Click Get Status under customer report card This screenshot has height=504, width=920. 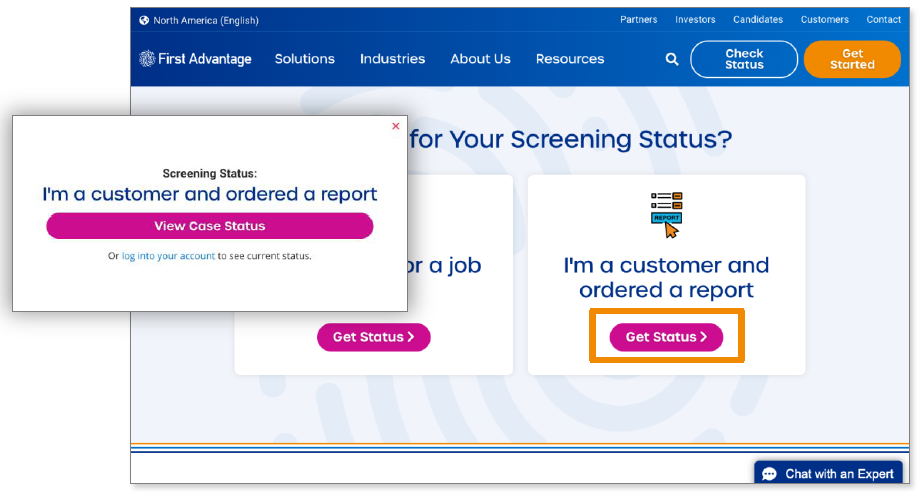[666, 337]
